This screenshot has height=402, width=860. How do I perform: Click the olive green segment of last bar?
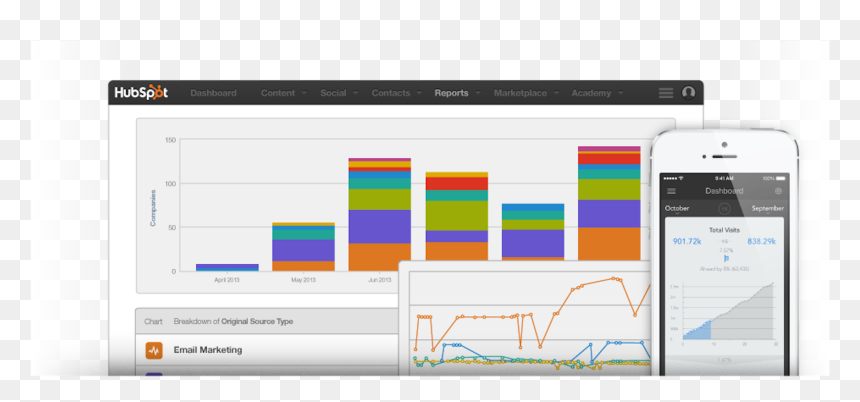[609, 190]
